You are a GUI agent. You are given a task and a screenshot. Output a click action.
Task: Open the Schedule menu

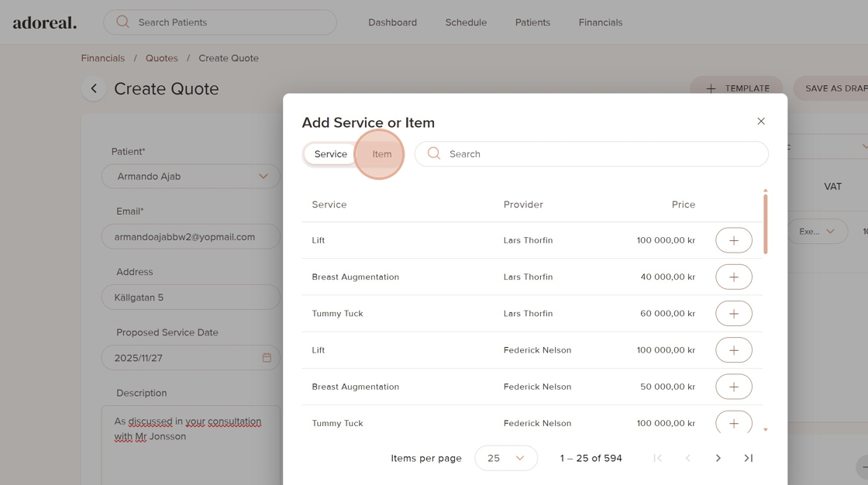pos(466,22)
